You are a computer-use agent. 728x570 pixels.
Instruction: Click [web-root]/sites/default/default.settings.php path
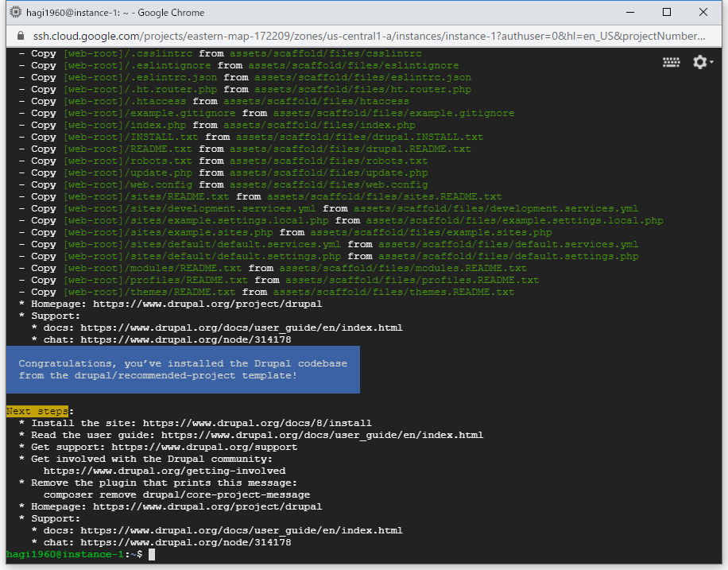point(202,256)
